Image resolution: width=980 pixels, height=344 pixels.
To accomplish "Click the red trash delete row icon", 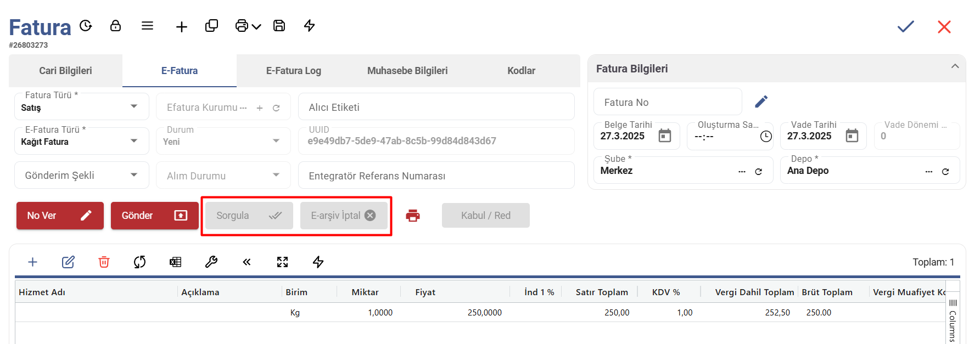I will point(104,262).
